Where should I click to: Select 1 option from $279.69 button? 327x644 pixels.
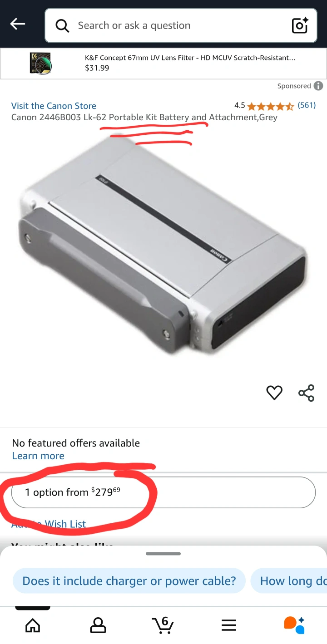pyautogui.click(x=163, y=492)
